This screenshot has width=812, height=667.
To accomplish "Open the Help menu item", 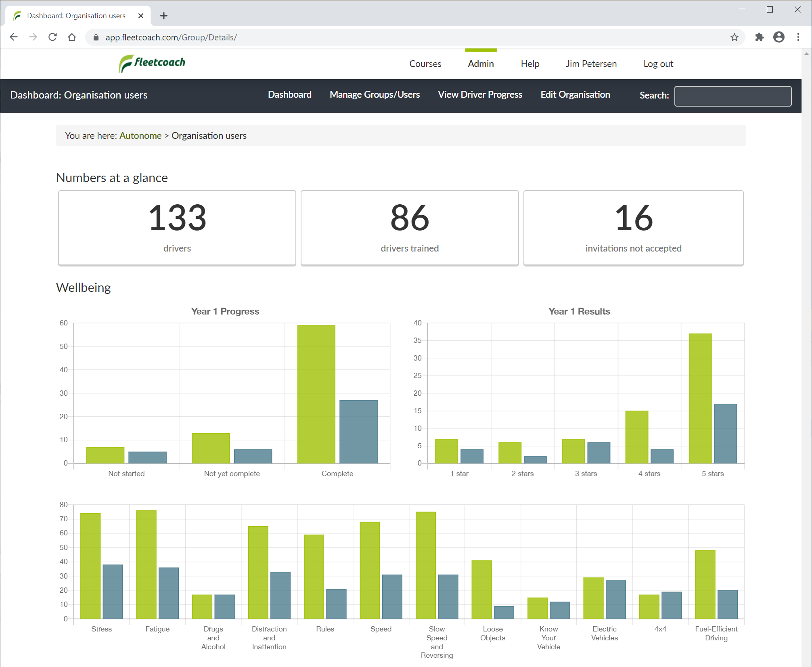I will (530, 64).
